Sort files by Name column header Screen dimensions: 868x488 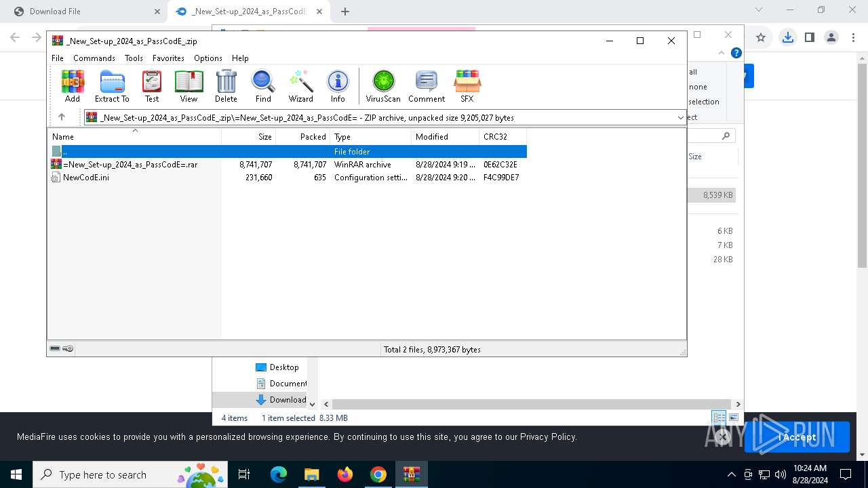point(134,136)
